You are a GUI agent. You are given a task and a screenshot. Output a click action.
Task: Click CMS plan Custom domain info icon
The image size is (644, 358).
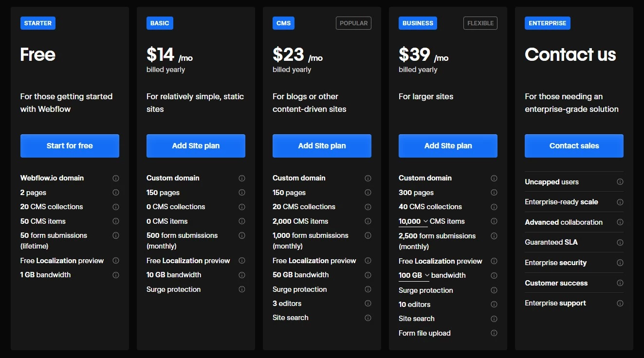[368, 178]
